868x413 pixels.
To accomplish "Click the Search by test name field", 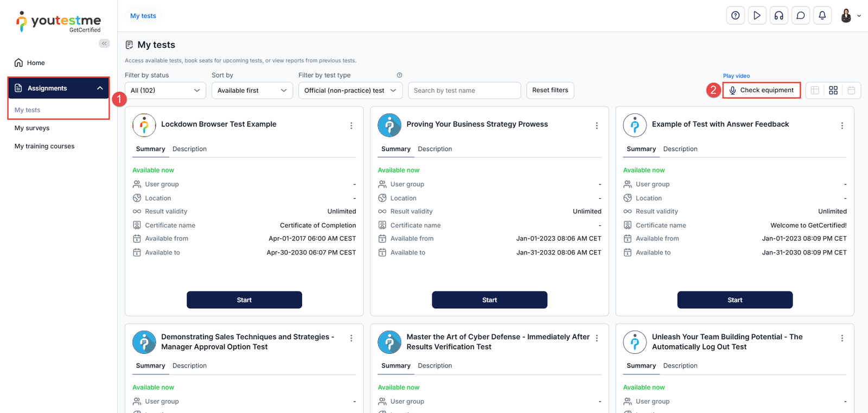I will (464, 91).
